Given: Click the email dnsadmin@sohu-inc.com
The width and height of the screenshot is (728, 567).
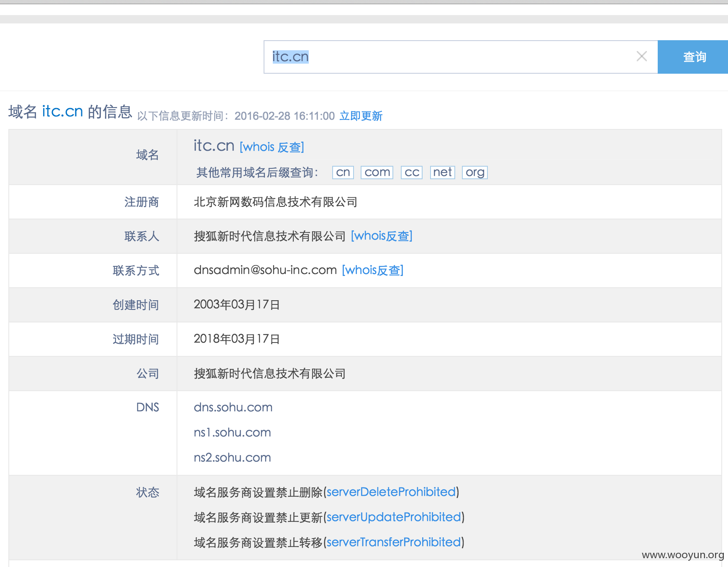Looking at the screenshot, I should pos(265,270).
